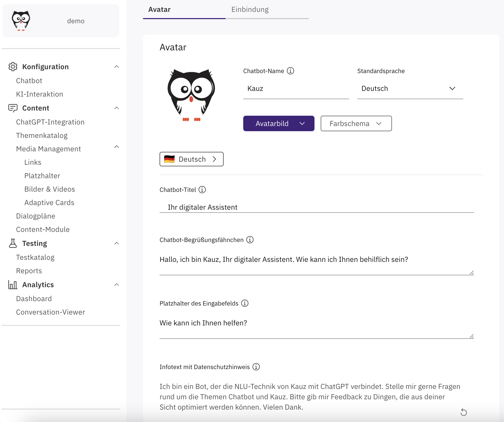Open the Platzhalter page

tap(42, 176)
